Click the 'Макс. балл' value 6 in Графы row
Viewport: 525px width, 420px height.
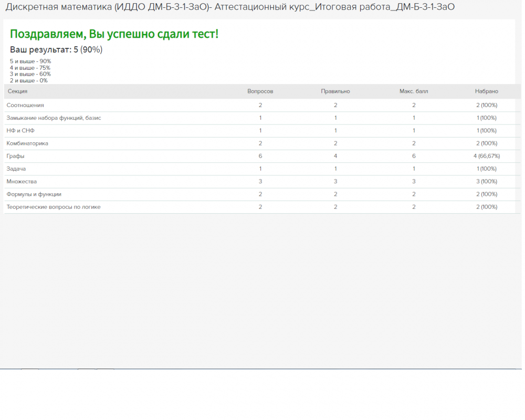tap(414, 156)
